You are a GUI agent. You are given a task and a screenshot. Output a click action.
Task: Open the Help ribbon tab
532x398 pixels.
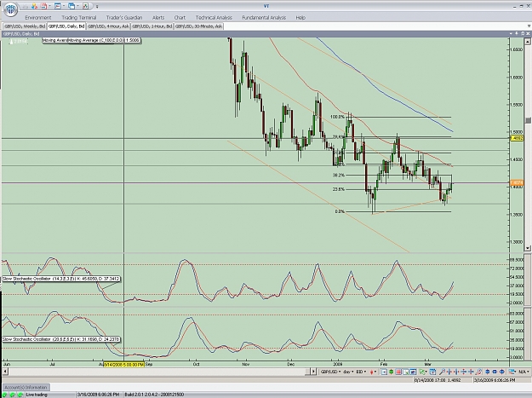[x=300, y=17]
